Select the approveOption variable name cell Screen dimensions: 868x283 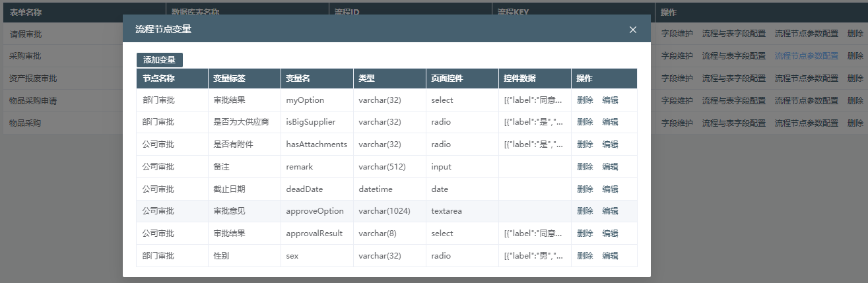pos(315,211)
